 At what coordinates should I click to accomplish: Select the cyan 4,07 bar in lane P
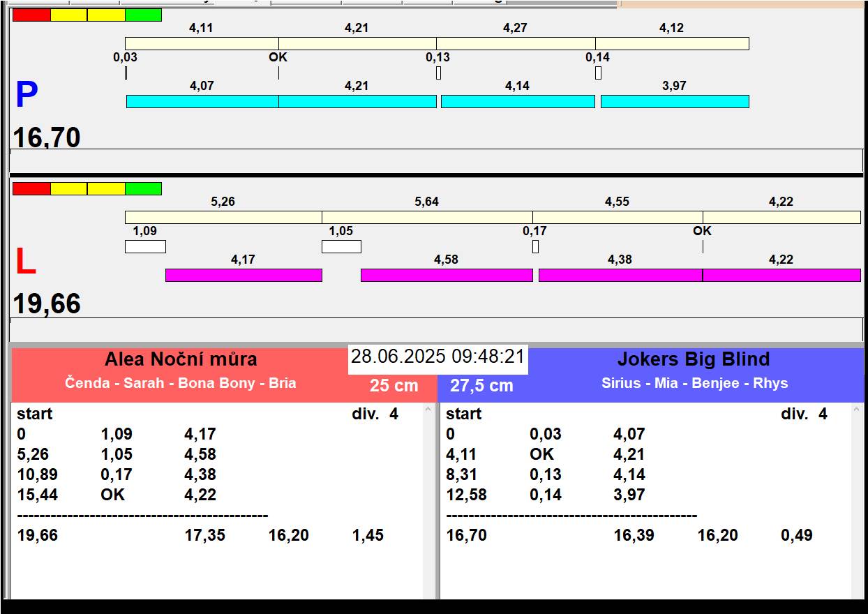click(202, 102)
